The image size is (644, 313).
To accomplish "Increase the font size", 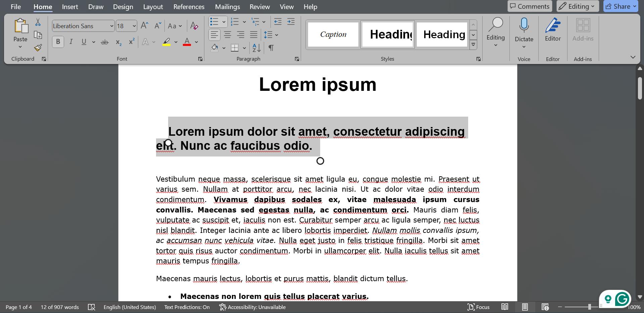I will coord(144,25).
